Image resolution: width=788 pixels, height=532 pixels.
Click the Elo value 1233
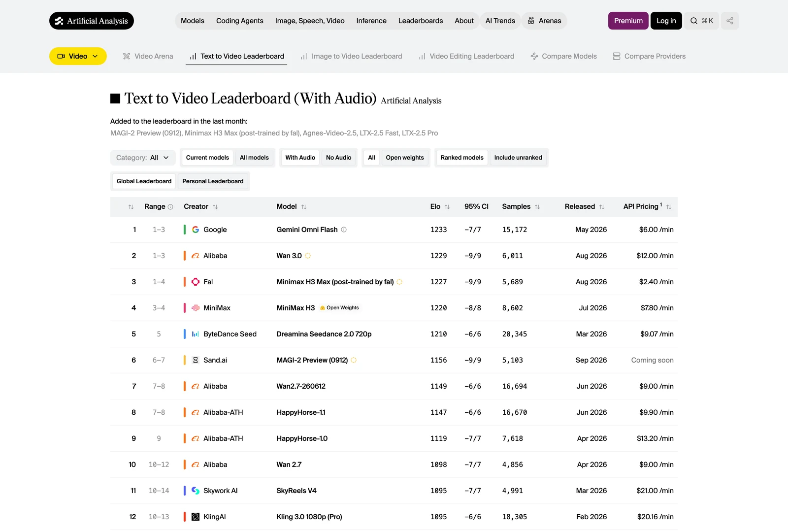point(439,230)
